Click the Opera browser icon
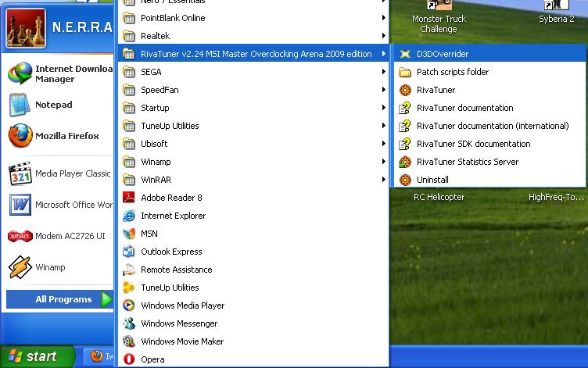Screen dimensions: 588x368 (x=129, y=359)
